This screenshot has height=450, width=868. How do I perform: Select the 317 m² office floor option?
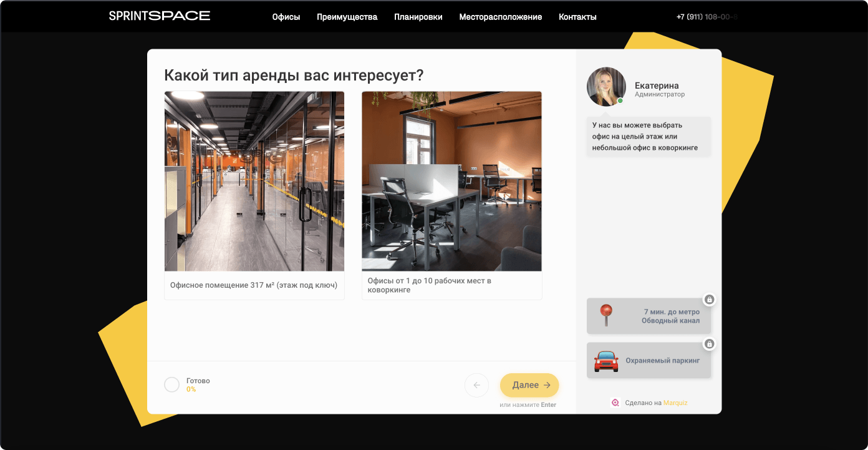[x=254, y=285]
